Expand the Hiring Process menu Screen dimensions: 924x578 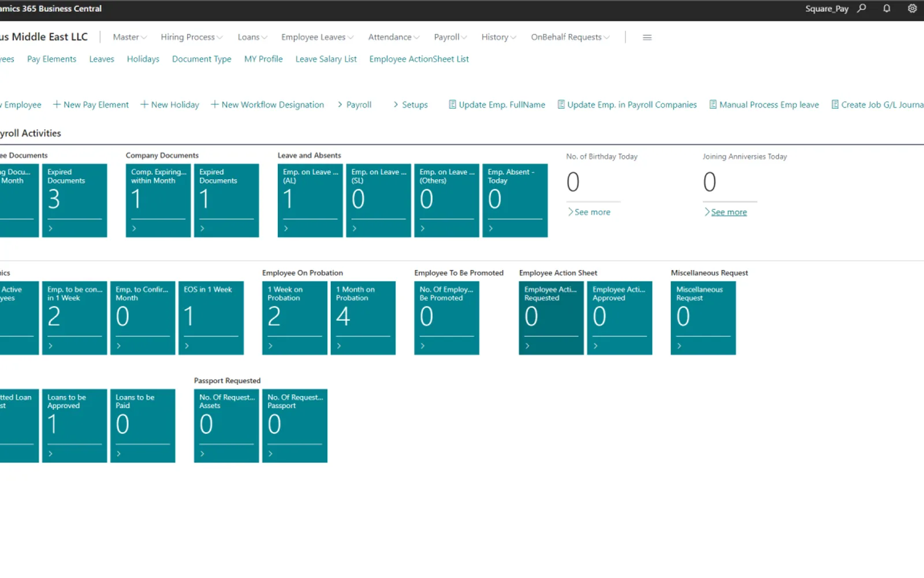tap(192, 37)
